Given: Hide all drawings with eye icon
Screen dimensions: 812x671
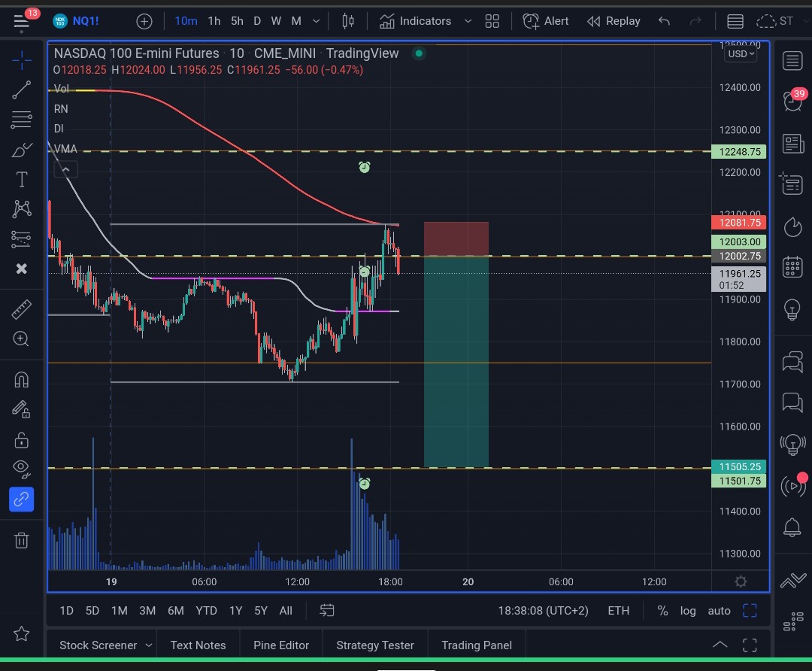Looking at the screenshot, I should (x=21, y=469).
